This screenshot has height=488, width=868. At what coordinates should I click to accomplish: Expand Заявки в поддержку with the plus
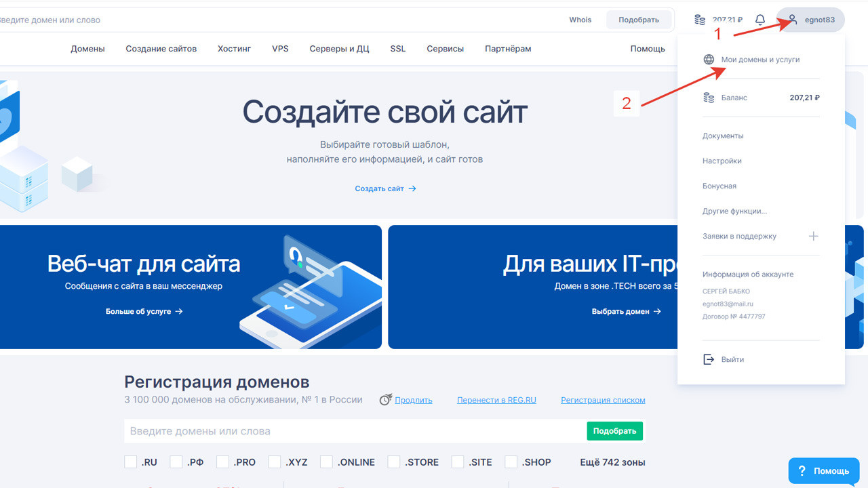813,236
